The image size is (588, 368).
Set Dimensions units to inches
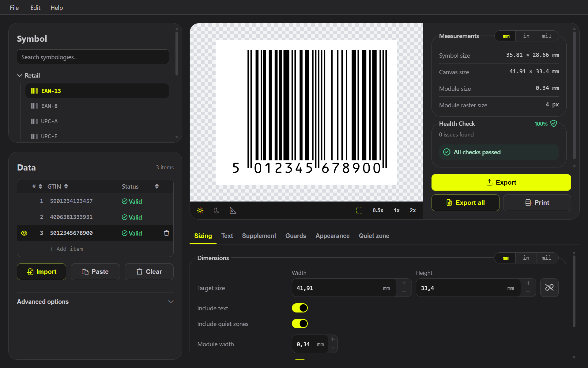526,258
